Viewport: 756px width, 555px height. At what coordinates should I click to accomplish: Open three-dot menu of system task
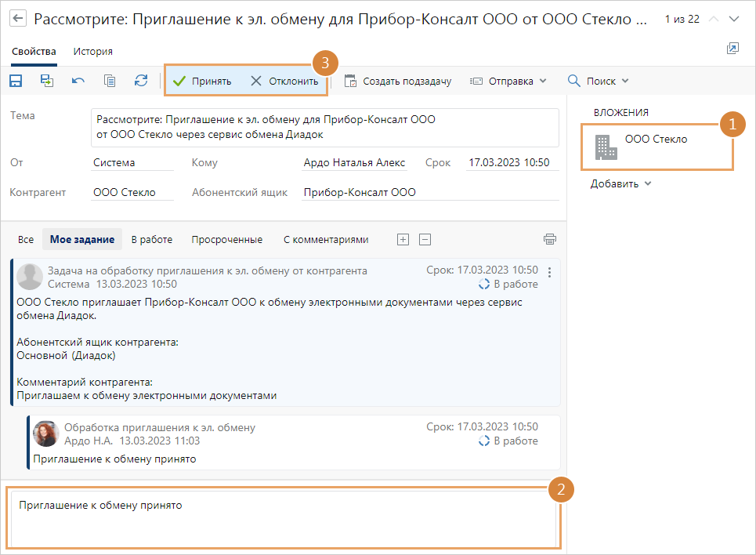tap(549, 273)
